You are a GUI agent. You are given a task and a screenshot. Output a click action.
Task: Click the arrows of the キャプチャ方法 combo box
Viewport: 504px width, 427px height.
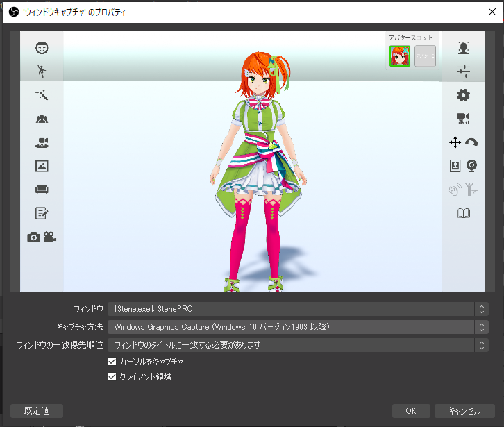pos(482,327)
